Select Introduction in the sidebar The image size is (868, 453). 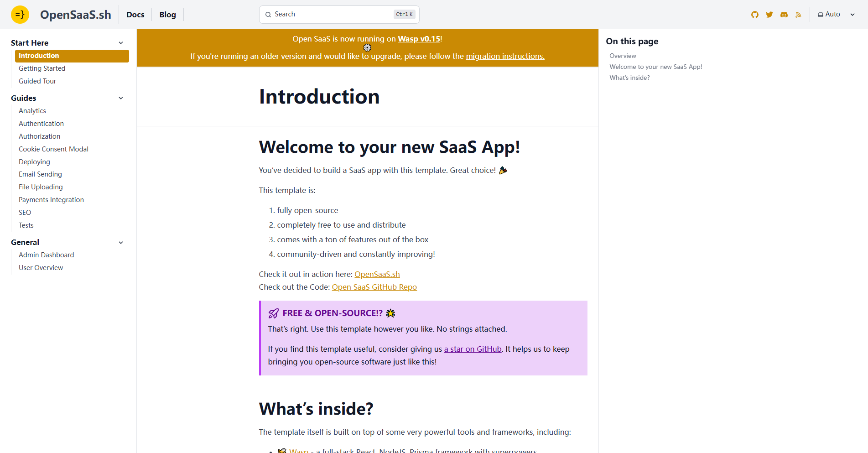[72, 56]
